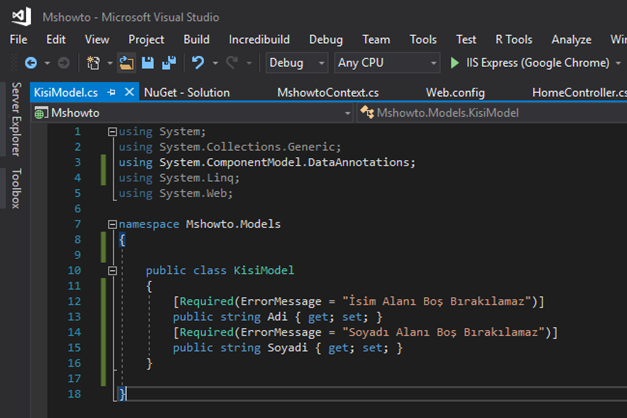The width and height of the screenshot is (627, 418).
Task: Click the "İsim Alanı Boş Bırakılamaz" string
Action: pyautogui.click(x=437, y=301)
